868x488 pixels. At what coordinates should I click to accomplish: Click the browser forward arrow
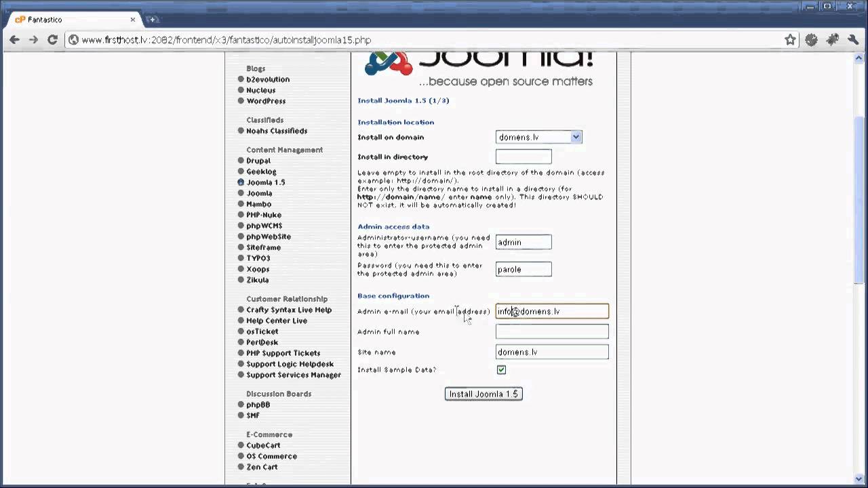pos(33,40)
